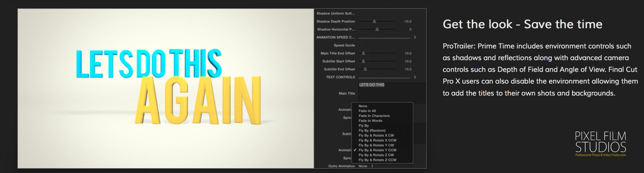
Task: Adjust the Subtitle End Offset slider
Action: pyautogui.click(x=365, y=69)
